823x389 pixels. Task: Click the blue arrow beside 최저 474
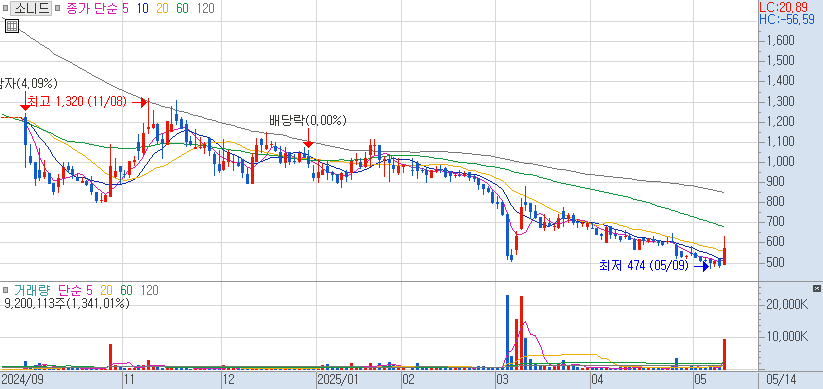[x=702, y=266]
